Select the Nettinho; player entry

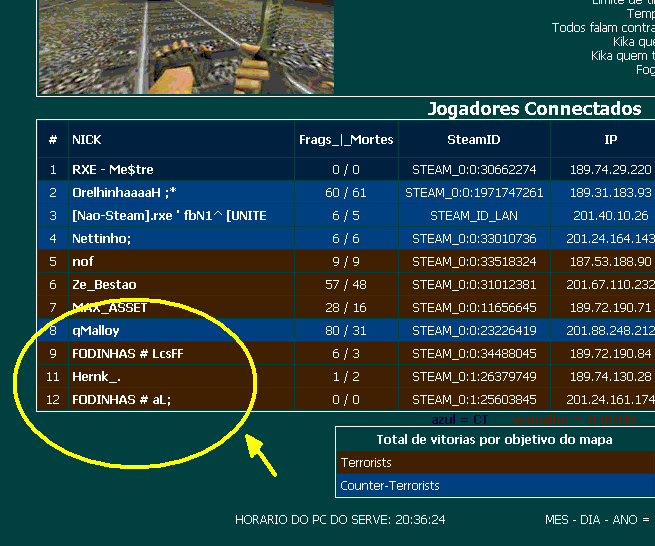coord(102,238)
